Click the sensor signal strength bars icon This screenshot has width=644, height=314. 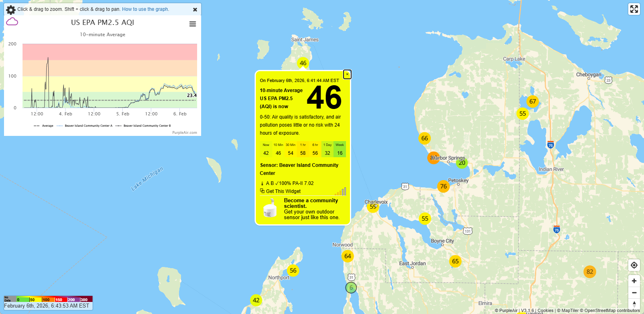click(x=340, y=192)
